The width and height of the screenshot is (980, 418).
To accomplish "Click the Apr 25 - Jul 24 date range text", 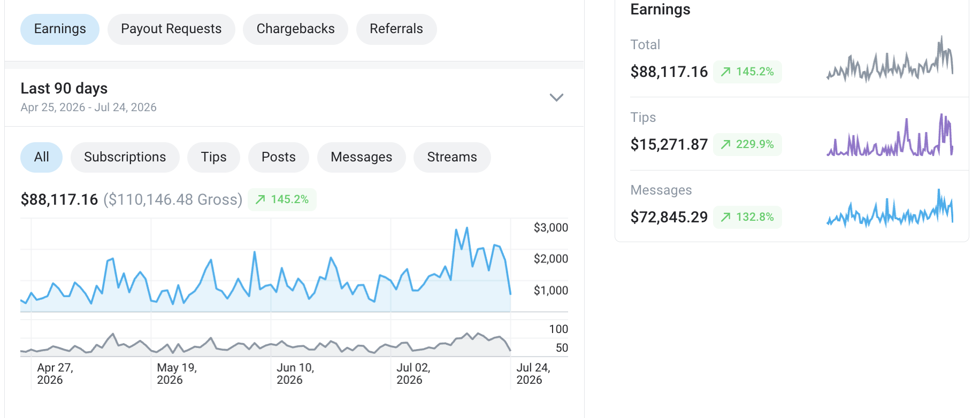I will (x=89, y=107).
